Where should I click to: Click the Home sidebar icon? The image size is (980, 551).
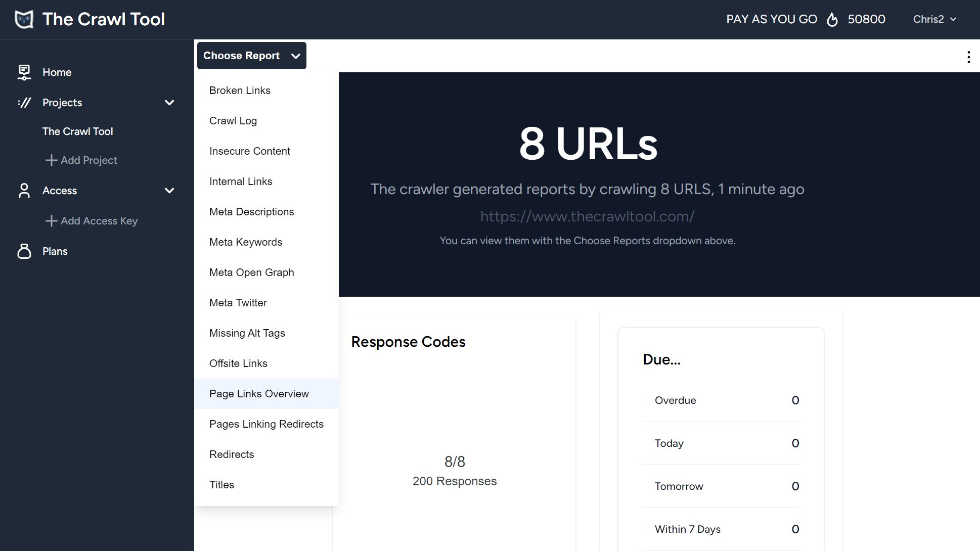(x=24, y=72)
